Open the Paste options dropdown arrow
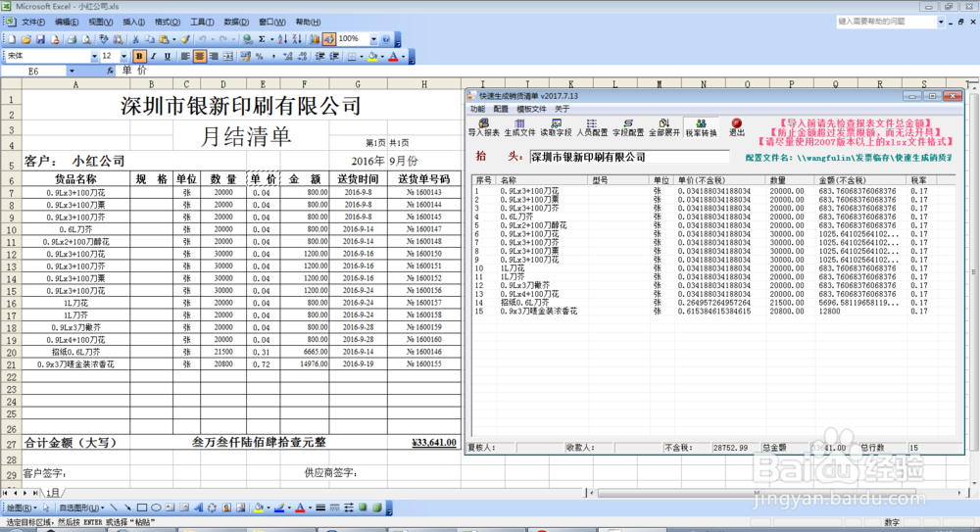This screenshot has width=980, height=532. (173, 39)
